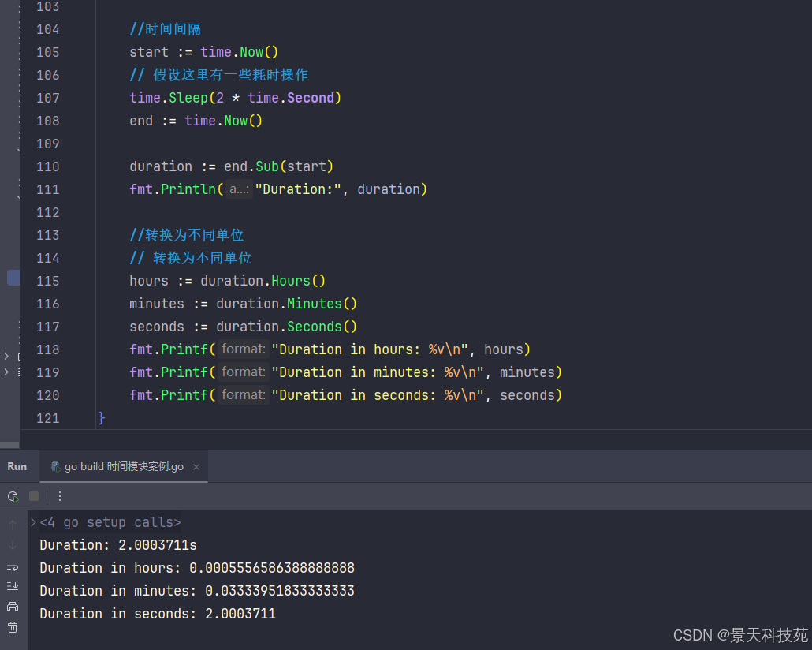
Task: Expand the sidebar chevron beside line 118
Action: (x=6, y=356)
